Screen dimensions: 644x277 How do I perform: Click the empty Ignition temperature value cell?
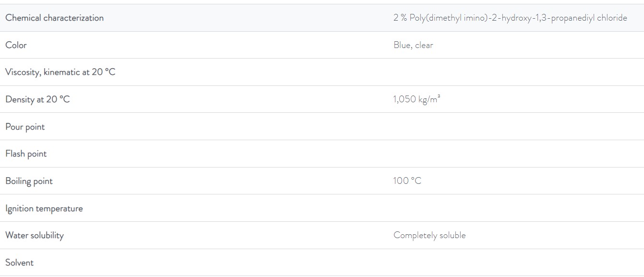tap(516, 208)
